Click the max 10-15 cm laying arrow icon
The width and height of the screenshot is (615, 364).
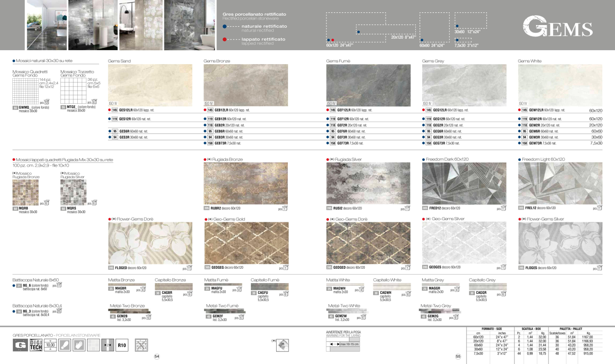coord(343,344)
